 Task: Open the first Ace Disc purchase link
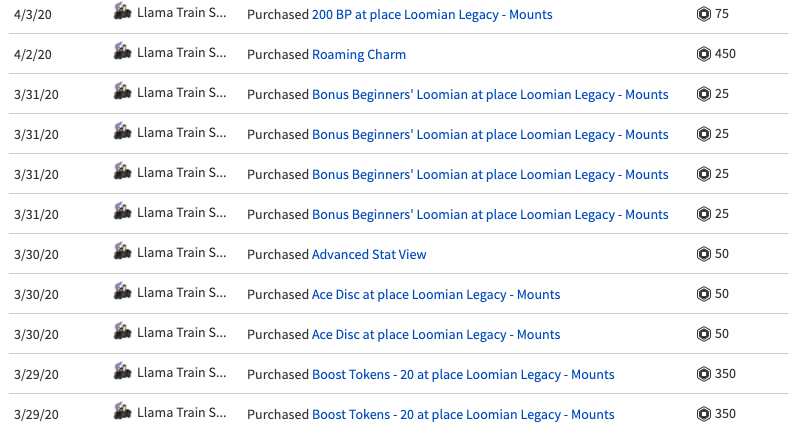pos(436,295)
